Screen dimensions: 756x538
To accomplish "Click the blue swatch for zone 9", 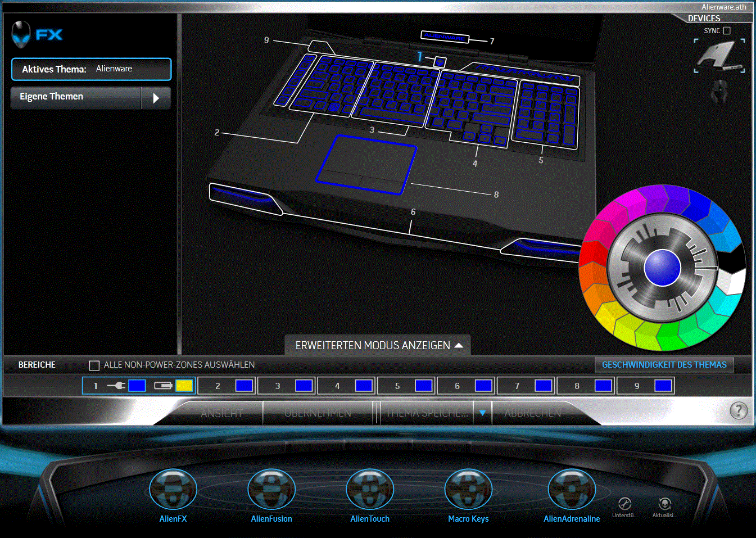I will (663, 386).
